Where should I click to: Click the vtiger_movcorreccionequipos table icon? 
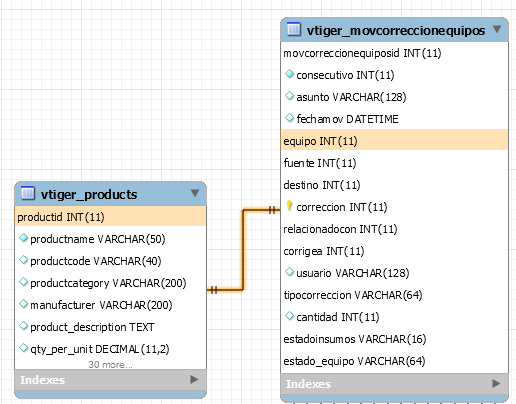tap(294, 29)
